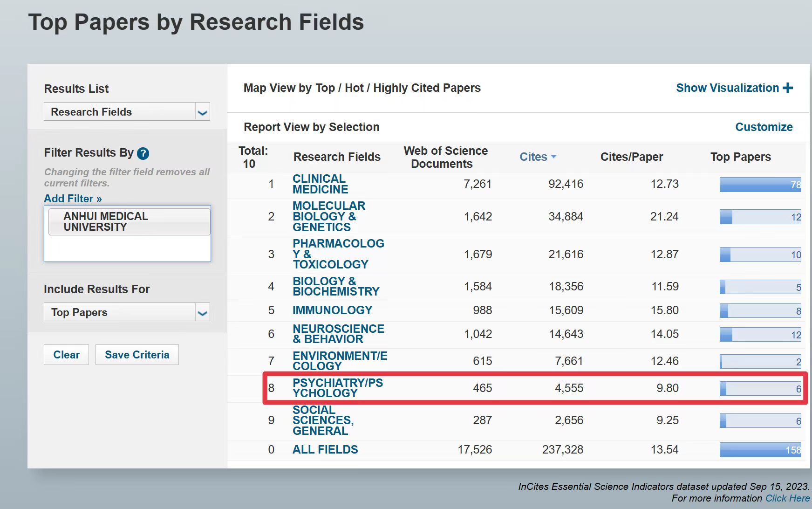Open the Immunology research field
This screenshot has height=509, width=812.
pos(332,310)
